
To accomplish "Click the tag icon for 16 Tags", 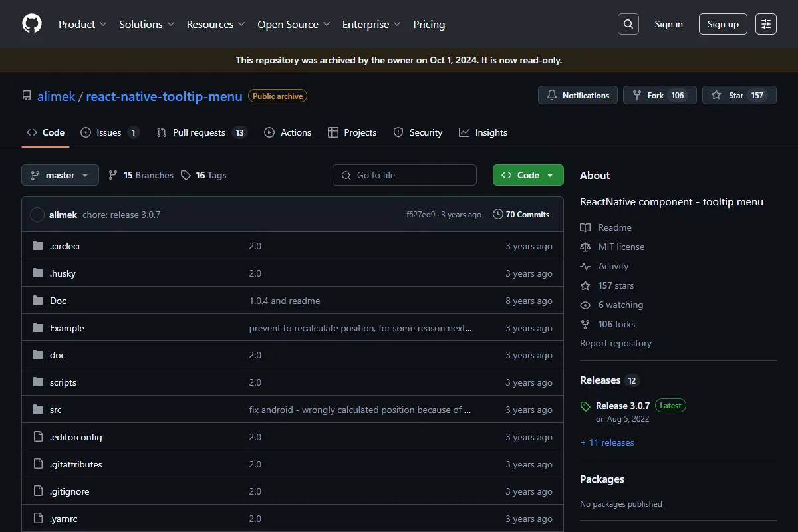I will (186, 175).
